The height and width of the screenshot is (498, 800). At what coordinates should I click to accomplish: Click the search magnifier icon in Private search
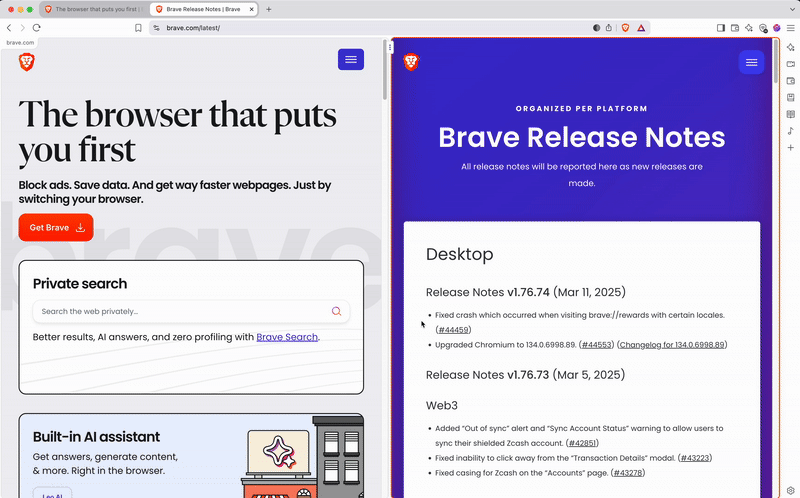[336, 311]
